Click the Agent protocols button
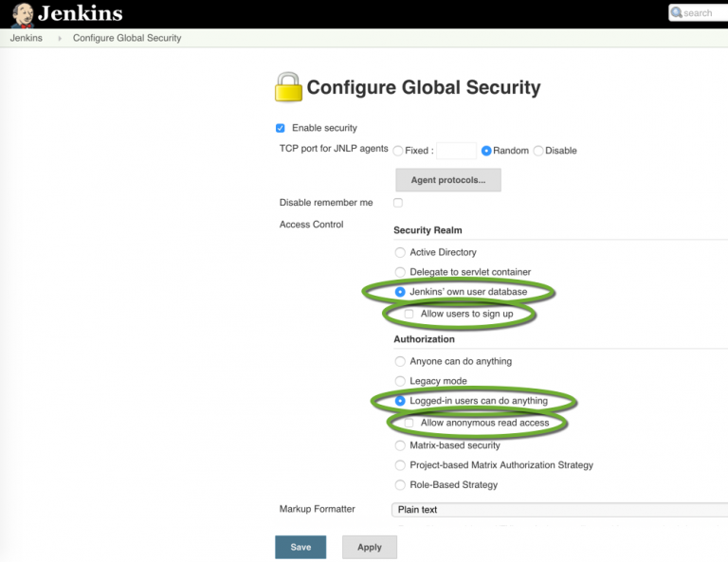 pos(448,180)
